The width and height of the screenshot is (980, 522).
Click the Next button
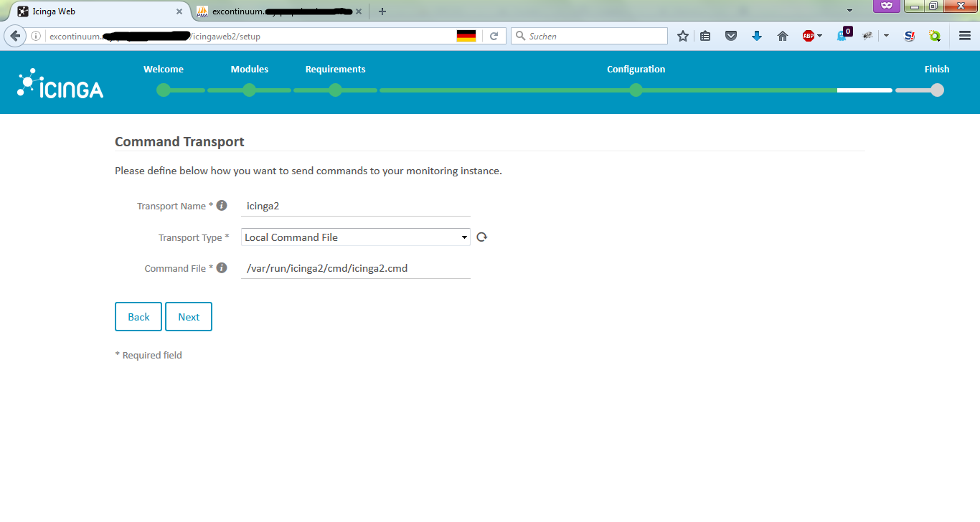coord(189,317)
